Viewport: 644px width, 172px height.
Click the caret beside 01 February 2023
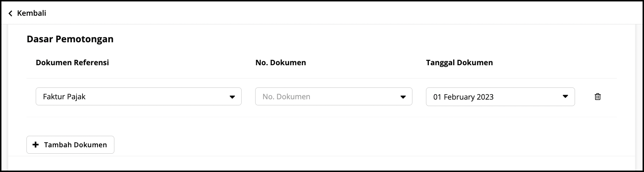(565, 96)
